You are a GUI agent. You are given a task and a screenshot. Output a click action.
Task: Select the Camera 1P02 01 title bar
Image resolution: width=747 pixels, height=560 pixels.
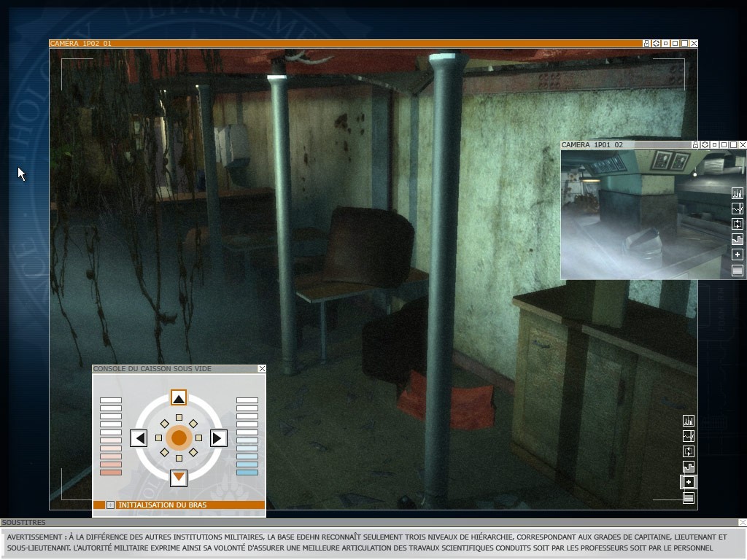click(345, 43)
